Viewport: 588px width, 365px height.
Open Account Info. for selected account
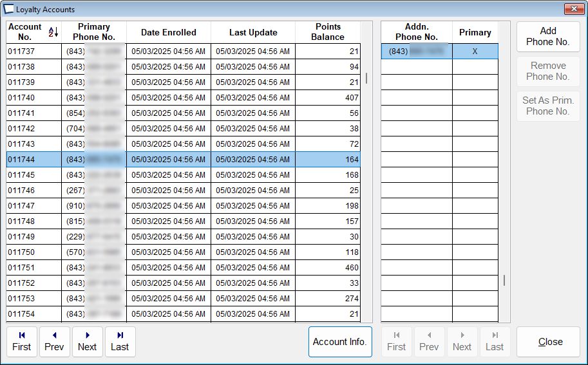pyautogui.click(x=339, y=341)
